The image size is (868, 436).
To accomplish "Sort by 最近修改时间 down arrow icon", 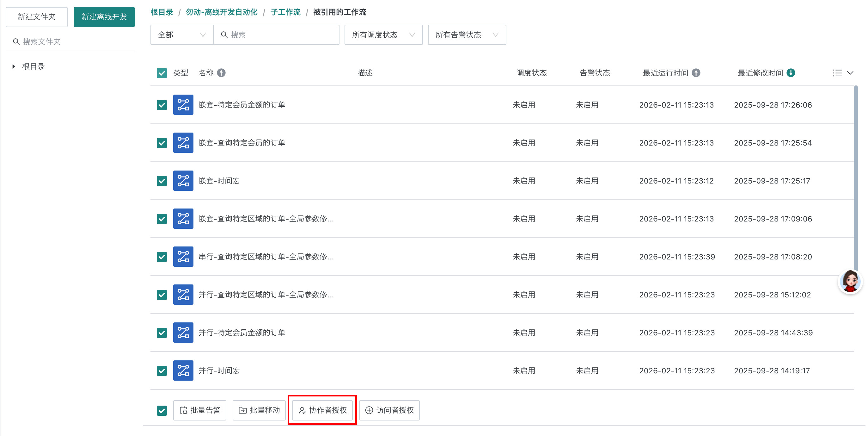I will point(791,73).
